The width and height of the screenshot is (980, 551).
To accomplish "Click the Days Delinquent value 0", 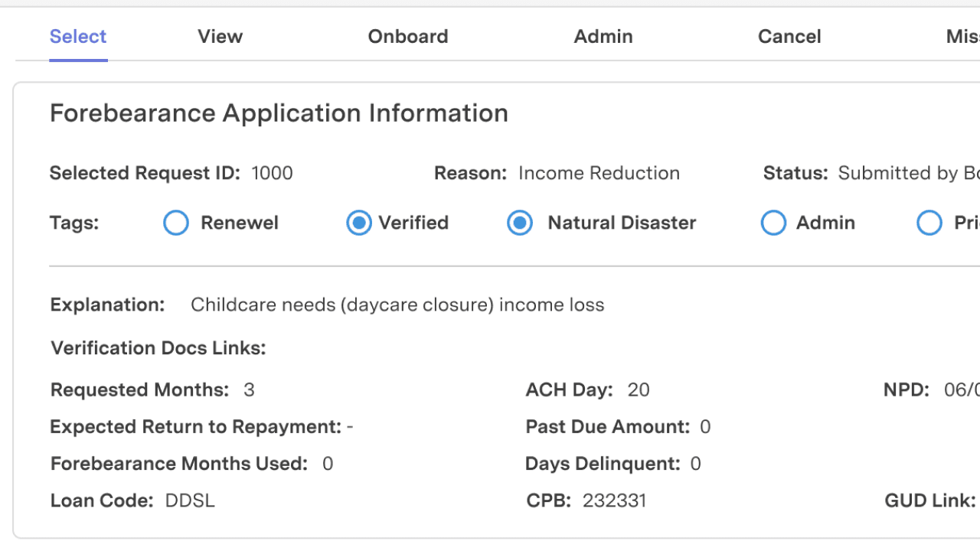I will coord(695,464).
